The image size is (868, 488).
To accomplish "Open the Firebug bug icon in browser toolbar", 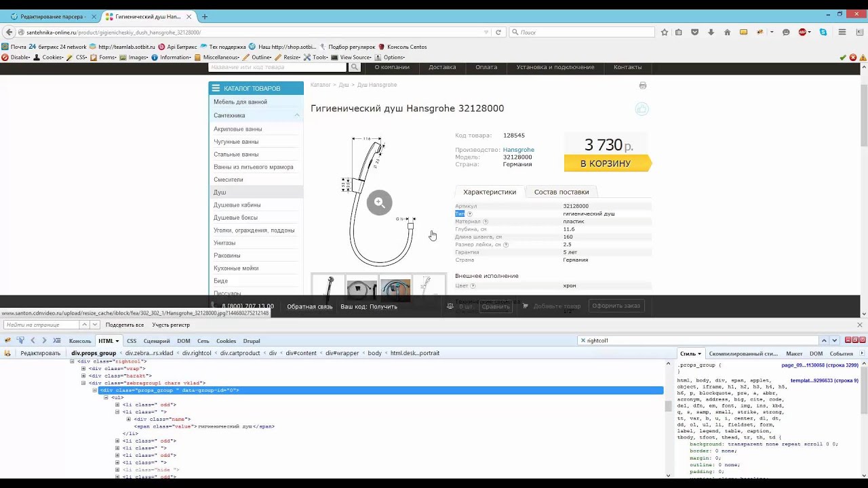I will [x=760, y=32].
